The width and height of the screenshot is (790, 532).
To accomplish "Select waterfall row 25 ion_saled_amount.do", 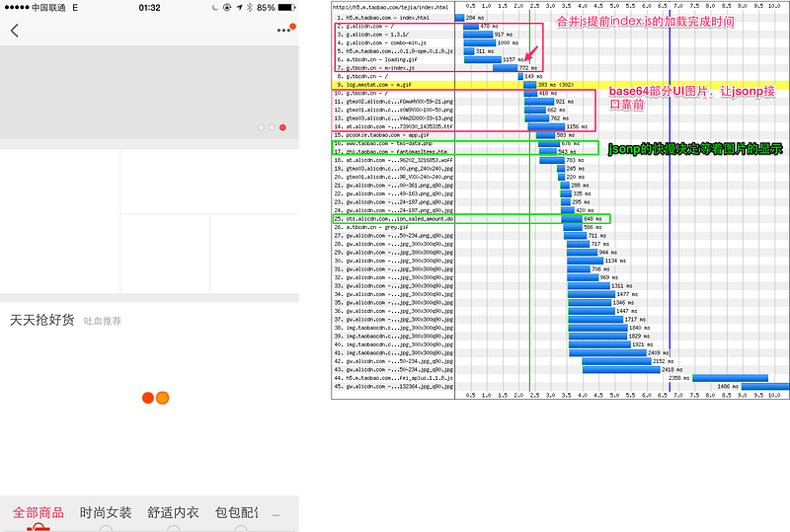I will pyautogui.click(x=394, y=219).
